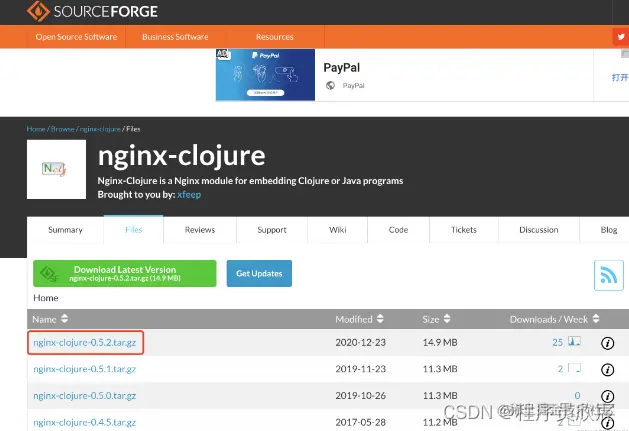Image resolution: width=629 pixels, height=431 pixels.
Task: Click the Get Updates button
Action: (259, 273)
